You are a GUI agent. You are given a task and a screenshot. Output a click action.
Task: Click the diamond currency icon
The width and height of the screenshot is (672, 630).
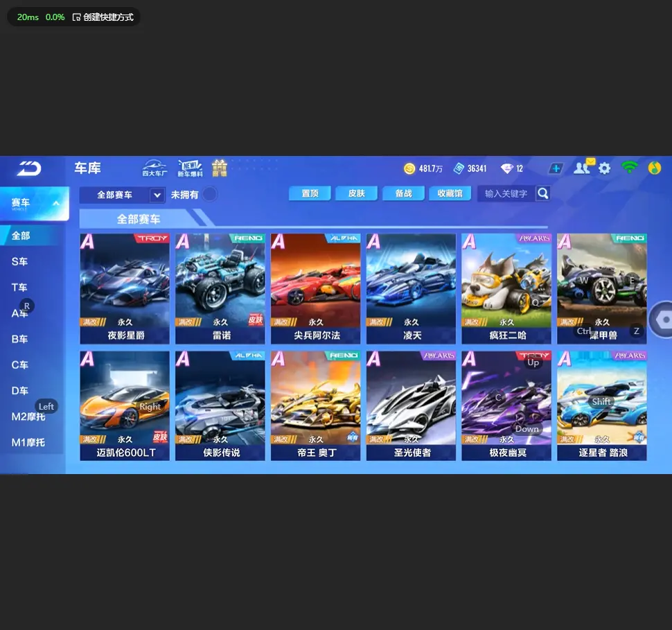click(x=507, y=168)
